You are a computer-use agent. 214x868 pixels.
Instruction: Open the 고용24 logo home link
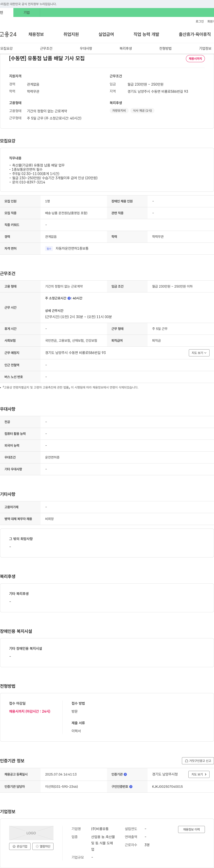8,34
